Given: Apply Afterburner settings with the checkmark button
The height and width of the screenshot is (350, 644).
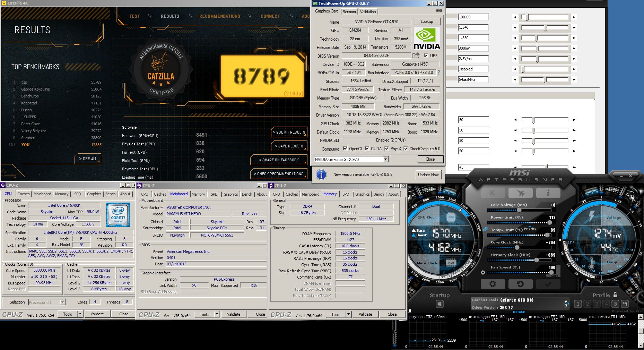Looking at the screenshot, I should tap(548, 284).
